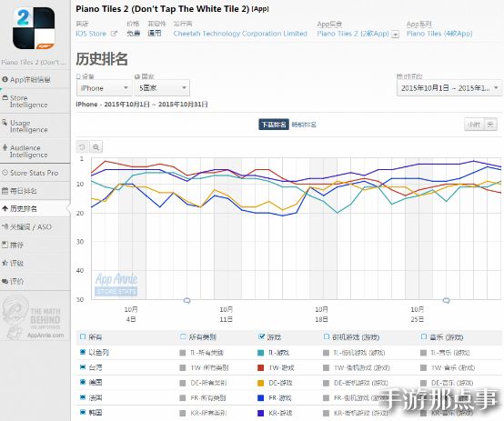Viewport: 504px width, 421px height.
Task: Toggle the 德国 country checkbox
Action: coord(83,382)
